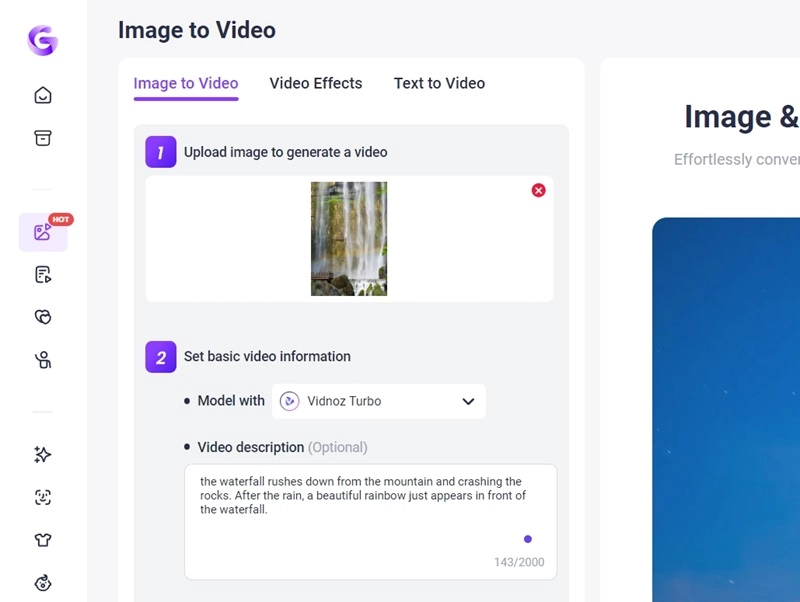Go to the Home icon in sidebar
The width and height of the screenshot is (800, 602).
click(x=43, y=96)
